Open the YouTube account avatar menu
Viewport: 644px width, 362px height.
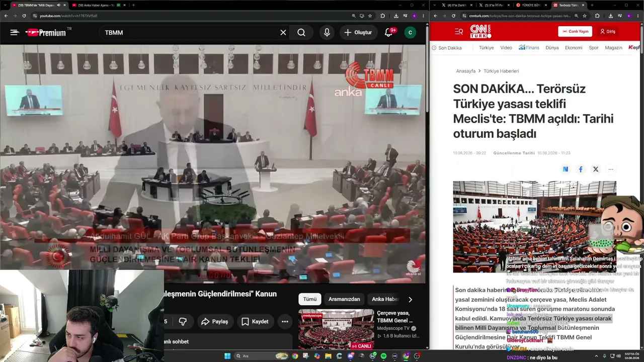click(410, 32)
